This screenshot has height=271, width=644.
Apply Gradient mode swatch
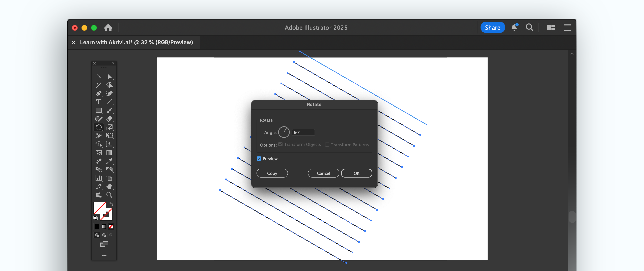pos(104,227)
